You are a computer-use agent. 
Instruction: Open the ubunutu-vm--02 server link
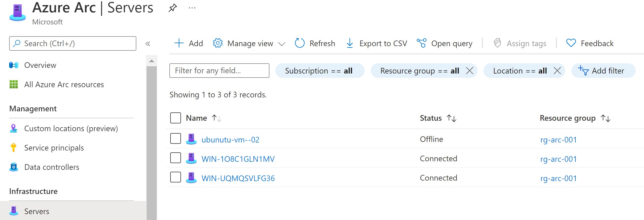click(x=230, y=140)
